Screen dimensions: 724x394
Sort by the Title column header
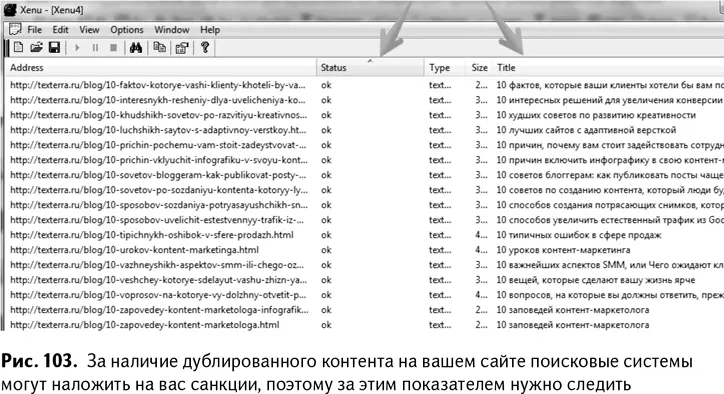608,67
